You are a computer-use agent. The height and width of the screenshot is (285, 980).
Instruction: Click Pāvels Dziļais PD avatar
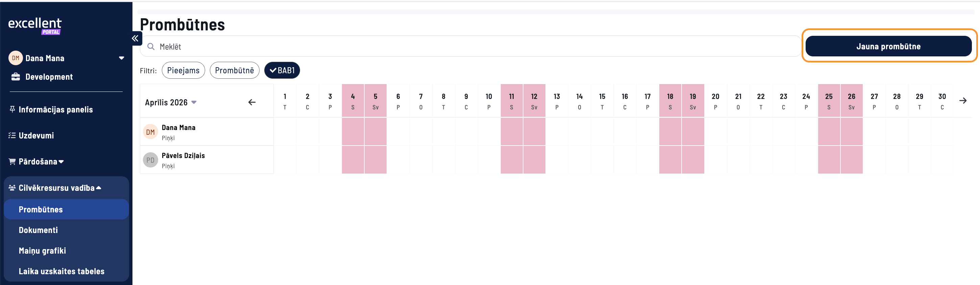(150, 160)
